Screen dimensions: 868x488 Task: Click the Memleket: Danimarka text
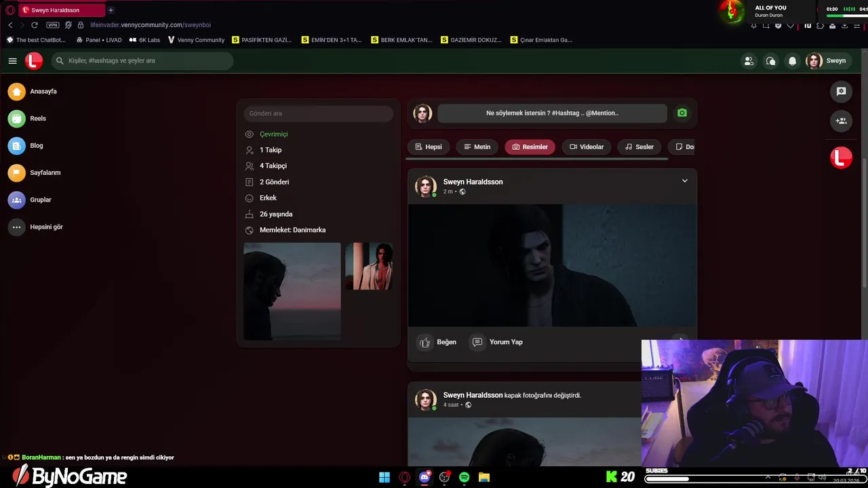click(x=292, y=230)
